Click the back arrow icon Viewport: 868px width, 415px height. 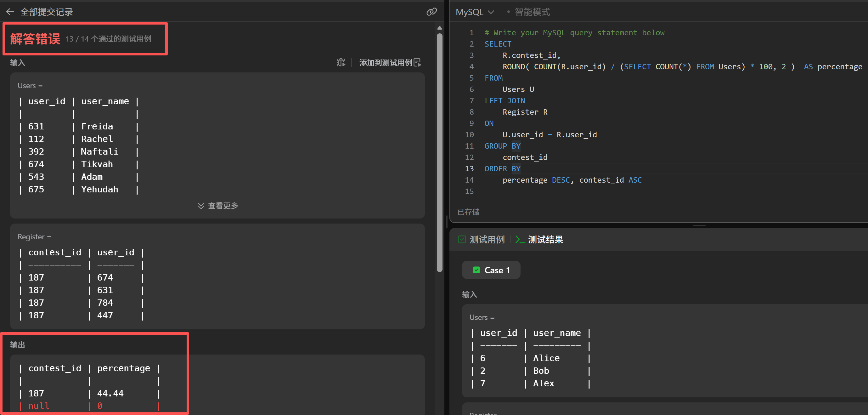(10, 12)
